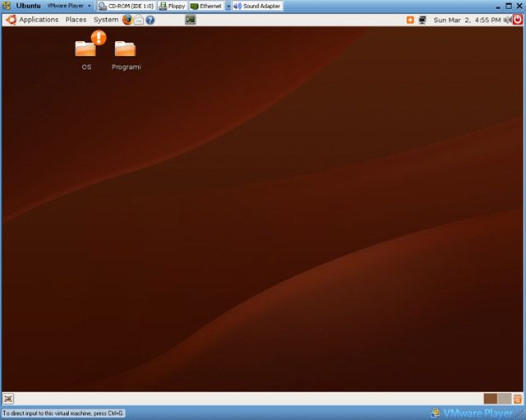Open the network monitor tray icon
526x420 pixels.
[422, 20]
